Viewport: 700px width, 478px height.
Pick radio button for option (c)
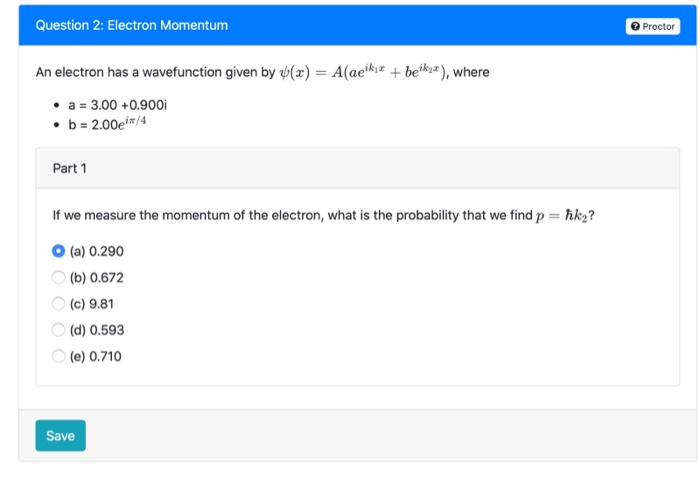(x=59, y=303)
